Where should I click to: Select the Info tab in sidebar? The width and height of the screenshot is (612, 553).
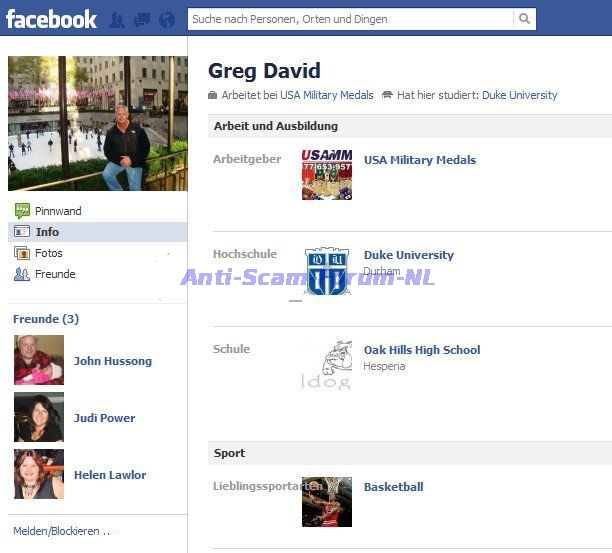[x=98, y=232]
